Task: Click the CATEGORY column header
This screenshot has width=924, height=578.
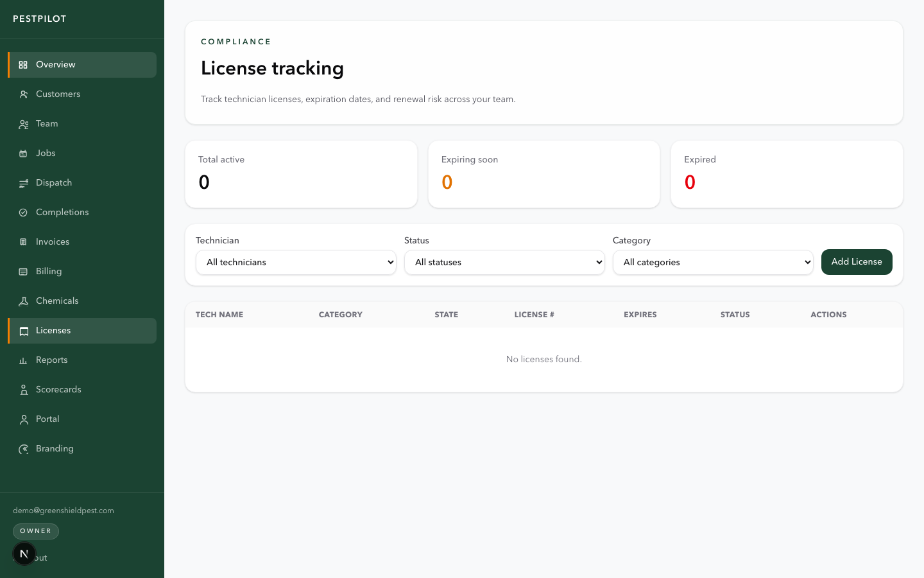Action: point(341,315)
